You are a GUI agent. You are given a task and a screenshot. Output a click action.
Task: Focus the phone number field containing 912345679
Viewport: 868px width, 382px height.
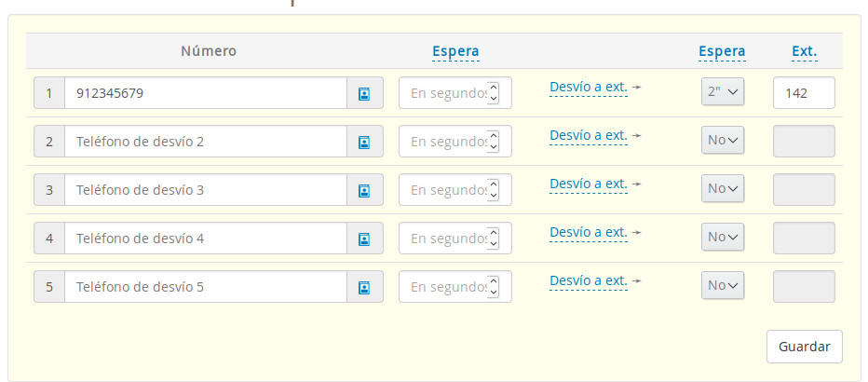pos(205,93)
